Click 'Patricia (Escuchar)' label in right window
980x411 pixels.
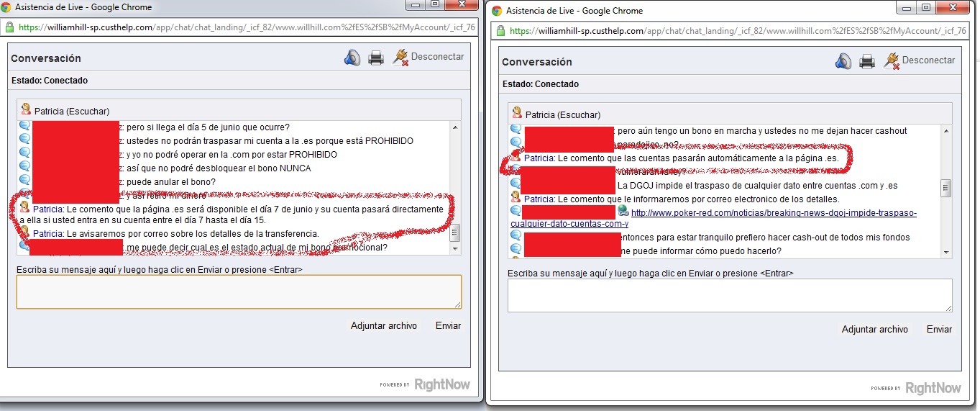[x=563, y=114]
